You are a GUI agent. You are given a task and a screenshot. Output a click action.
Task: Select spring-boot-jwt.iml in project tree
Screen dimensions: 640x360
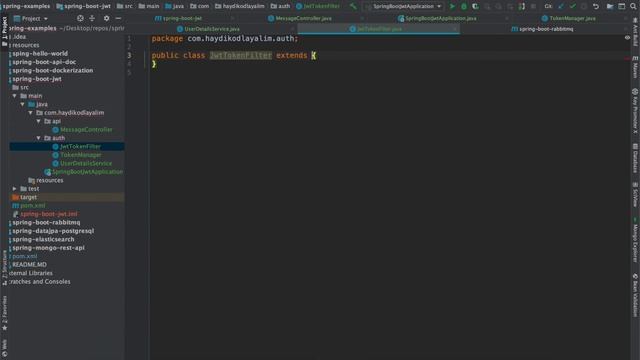click(49, 214)
